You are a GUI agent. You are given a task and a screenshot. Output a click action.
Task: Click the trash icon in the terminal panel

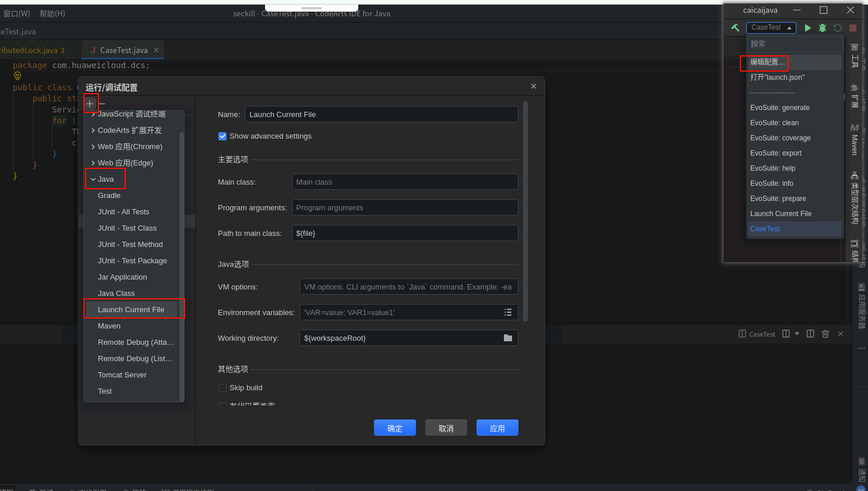coord(825,334)
